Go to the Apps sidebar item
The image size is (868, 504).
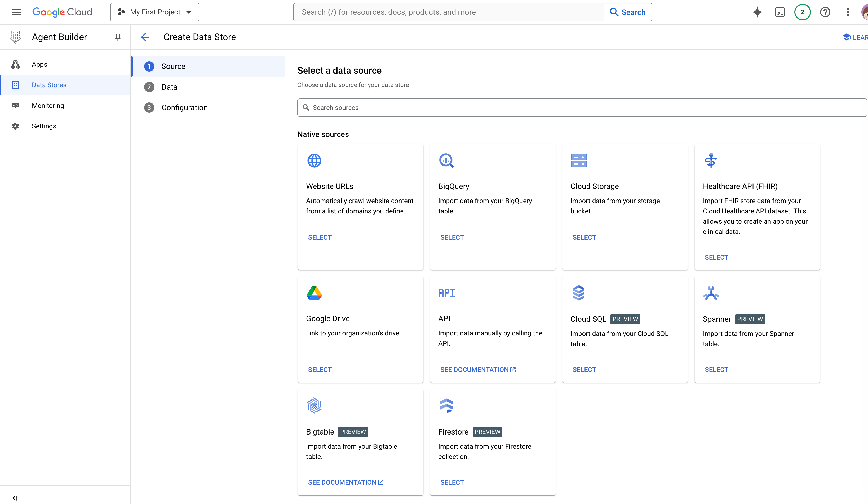pos(39,64)
